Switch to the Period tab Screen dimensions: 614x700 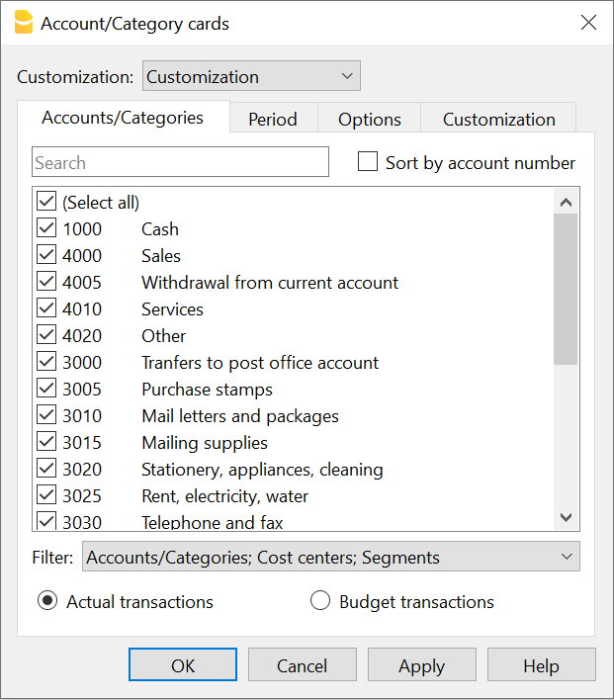(x=273, y=120)
